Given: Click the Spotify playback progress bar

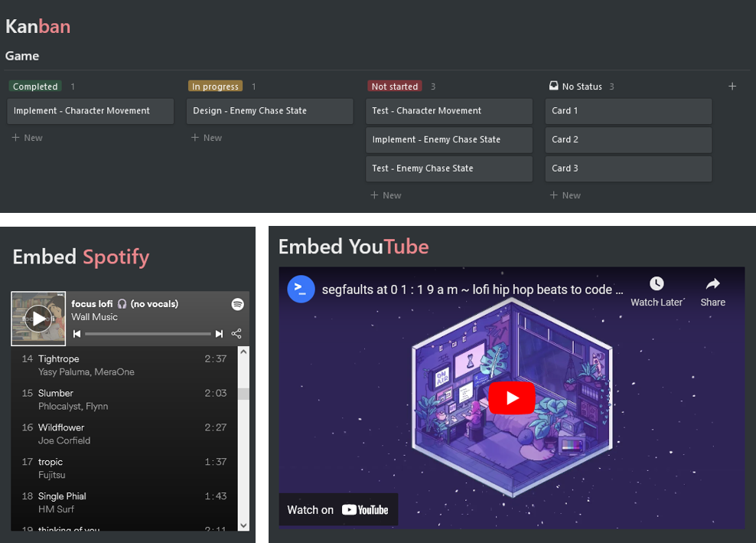Looking at the screenshot, I should [x=148, y=333].
